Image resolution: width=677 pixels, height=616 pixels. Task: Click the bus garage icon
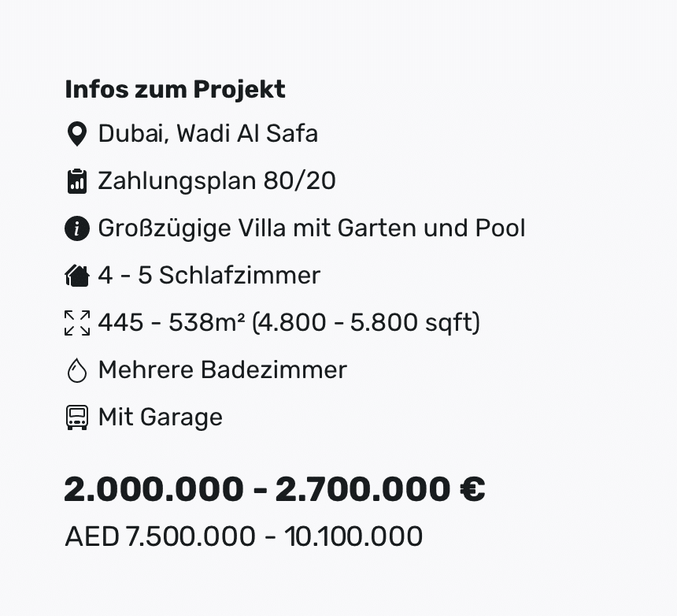(77, 417)
